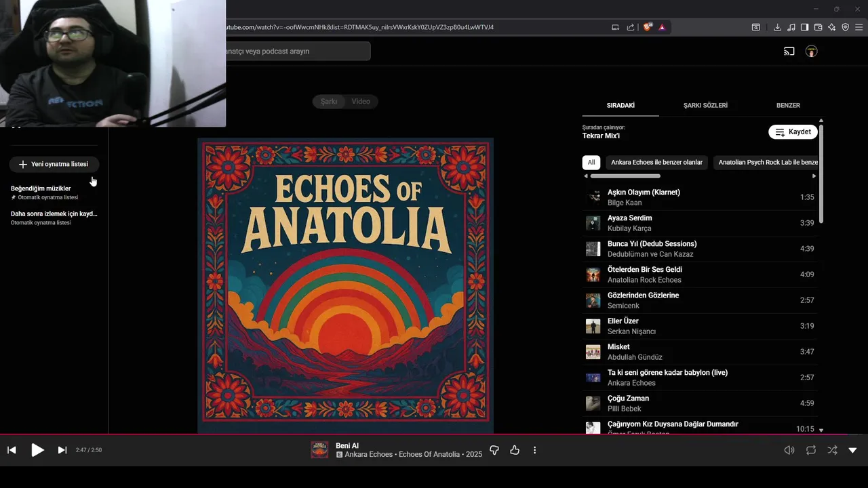This screenshot has width=868, height=488.
Task: Adjust the volume from the speaker icon
Action: click(x=789, y=450)
